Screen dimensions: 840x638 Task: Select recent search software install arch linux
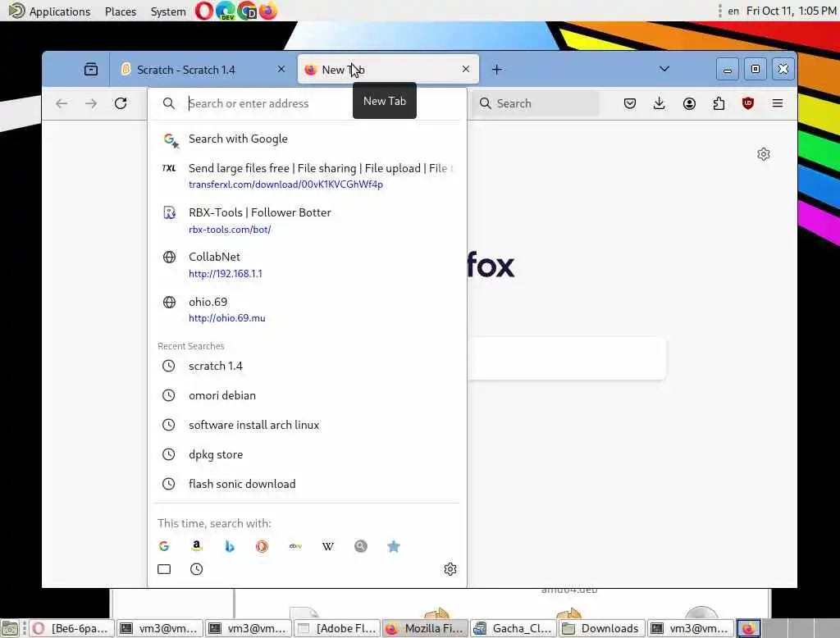(307, 425)
